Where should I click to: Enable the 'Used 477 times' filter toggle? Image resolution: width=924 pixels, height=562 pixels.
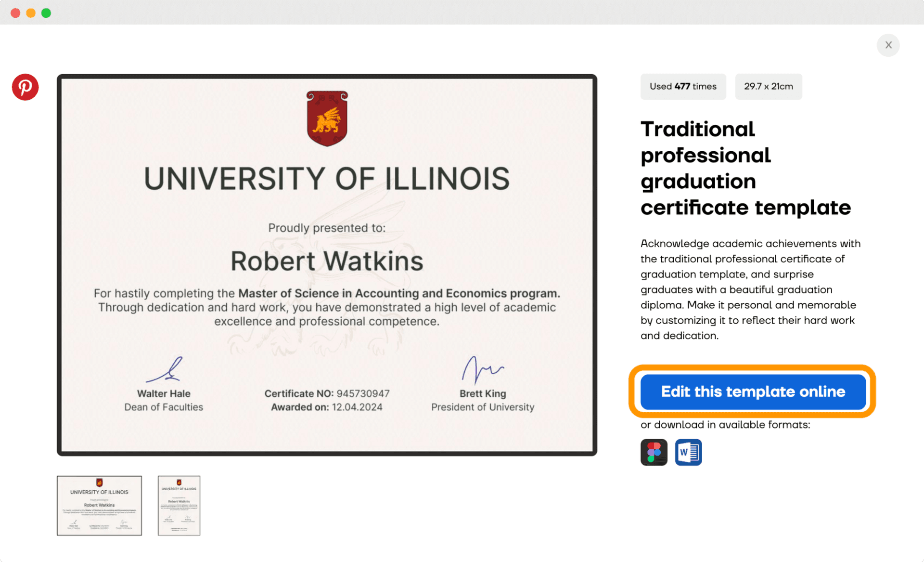coord(682,86)
